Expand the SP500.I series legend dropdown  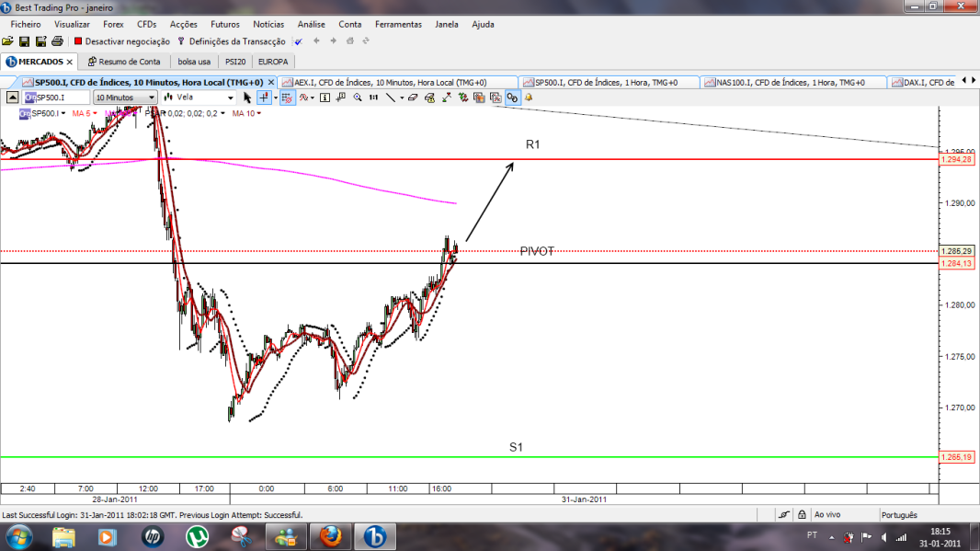click(x=63, y=114)
